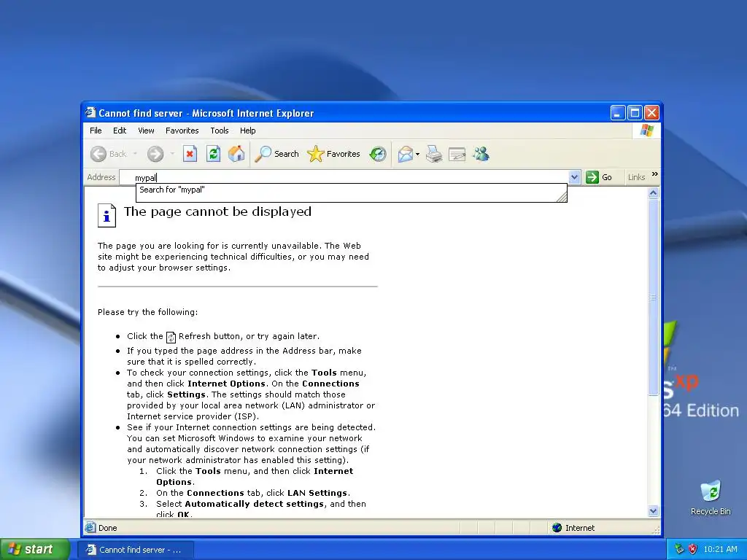Select the Search for "mypal" suggestion
Image resolution: width=747 pixels, height=560 pixels.
[x=351, y=190]
